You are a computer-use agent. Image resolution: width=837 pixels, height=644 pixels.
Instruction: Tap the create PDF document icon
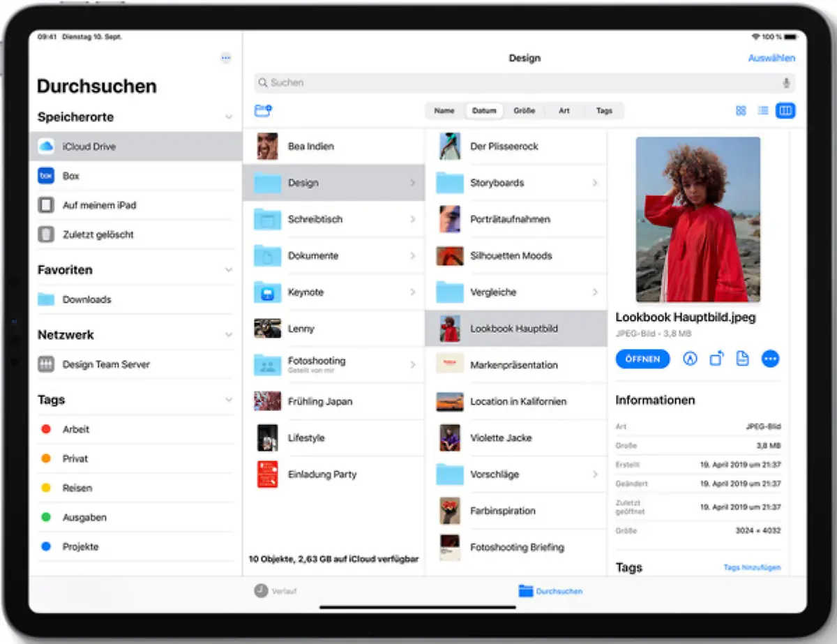click(743, 359)
